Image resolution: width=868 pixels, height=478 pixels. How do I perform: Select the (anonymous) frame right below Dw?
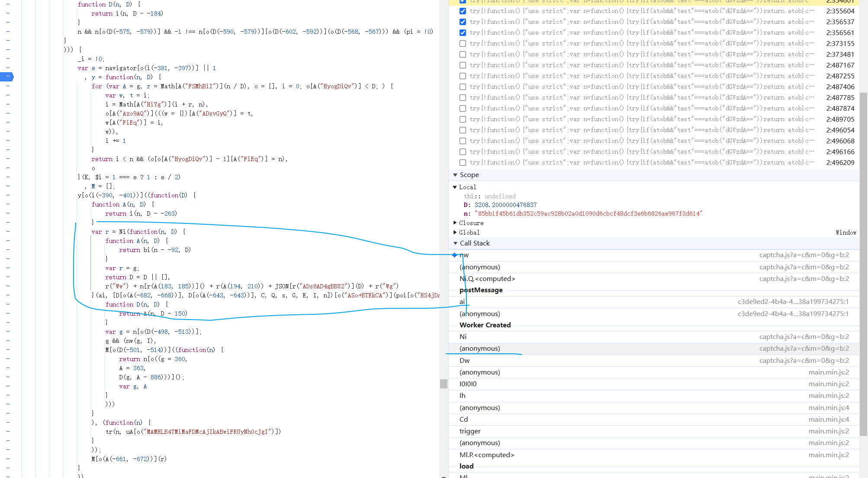pyautogui.click(x=653, y=372)
